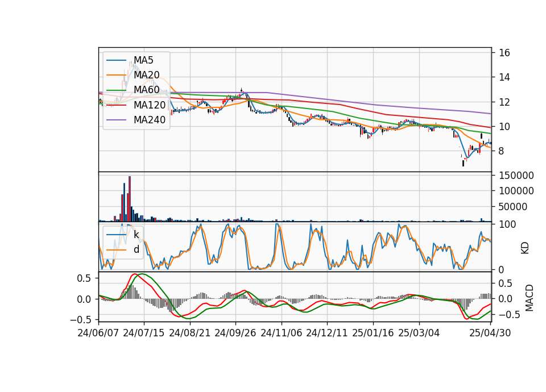Viewport: 546px width, 392px height.
Task: Click the 24/07/15 date tick label
Action: 144,333
